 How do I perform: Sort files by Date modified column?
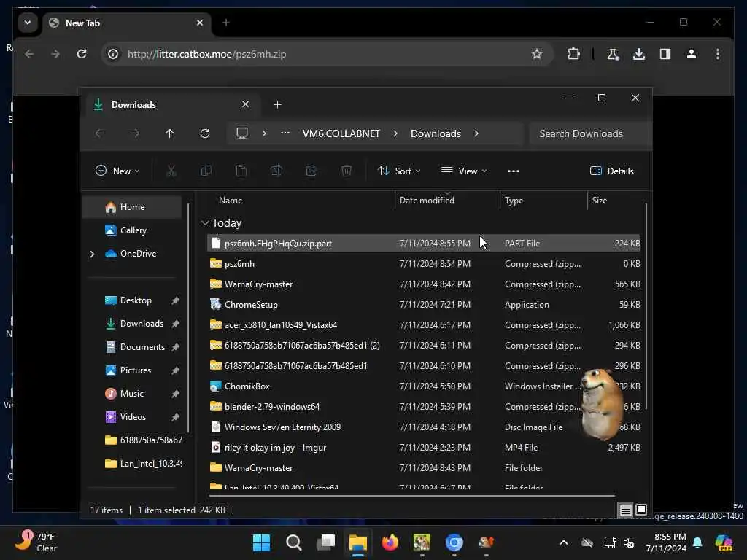coord(427,201)
